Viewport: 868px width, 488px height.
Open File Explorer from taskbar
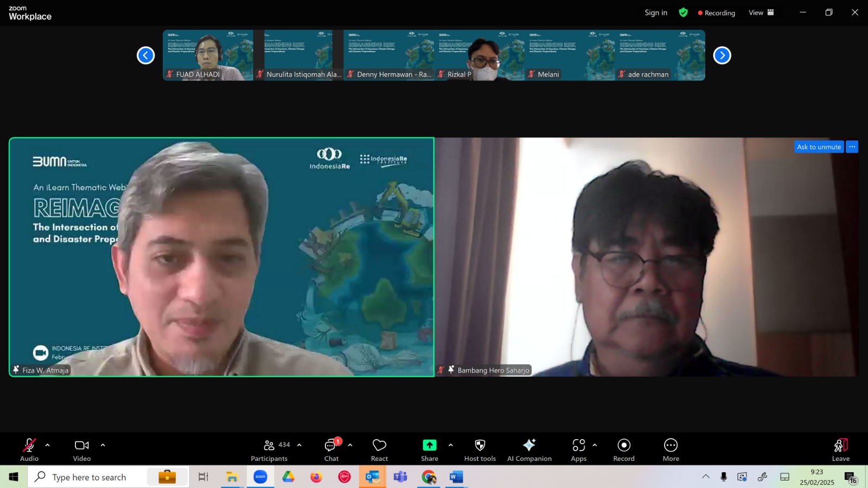(x=232, y=477)
